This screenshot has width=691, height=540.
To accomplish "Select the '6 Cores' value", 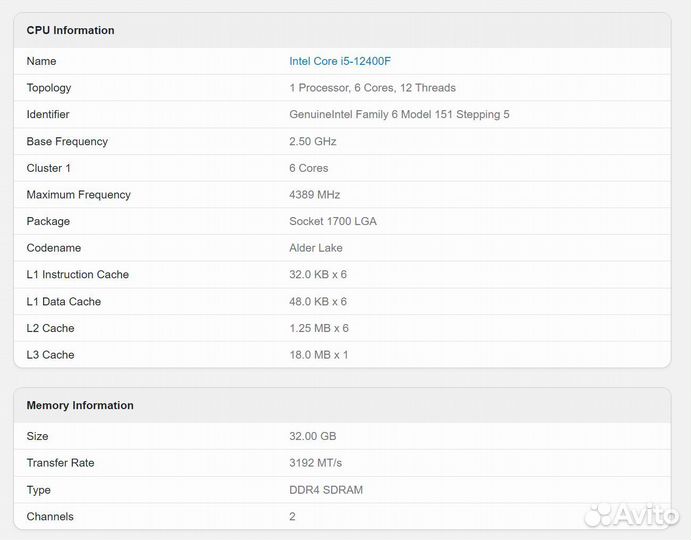I will tap(308, 168).
